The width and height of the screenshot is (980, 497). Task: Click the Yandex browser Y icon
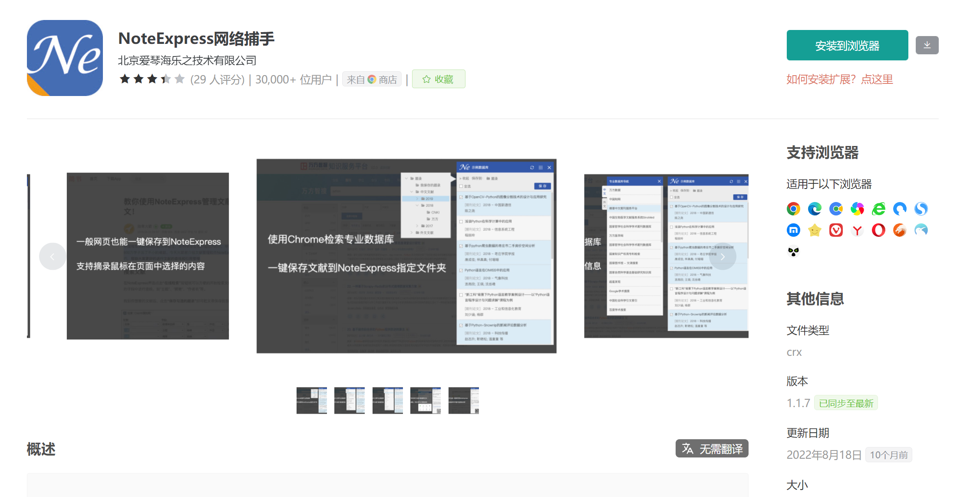[857, 230]
